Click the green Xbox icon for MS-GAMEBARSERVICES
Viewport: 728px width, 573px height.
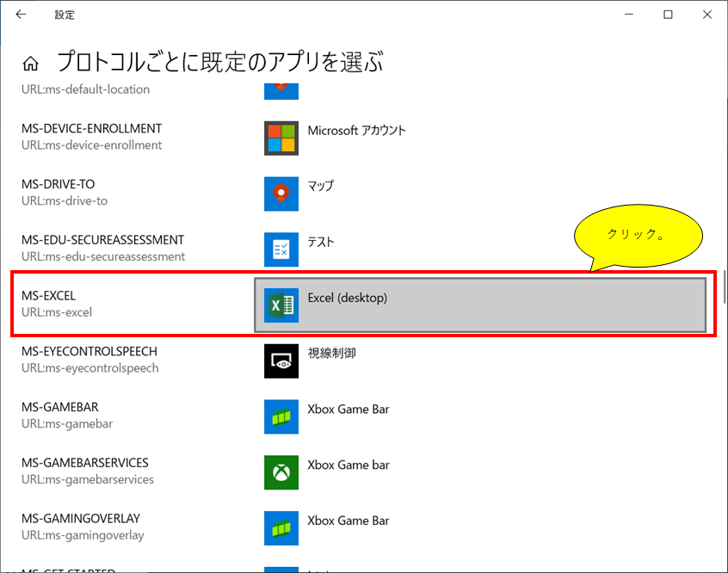281,472
